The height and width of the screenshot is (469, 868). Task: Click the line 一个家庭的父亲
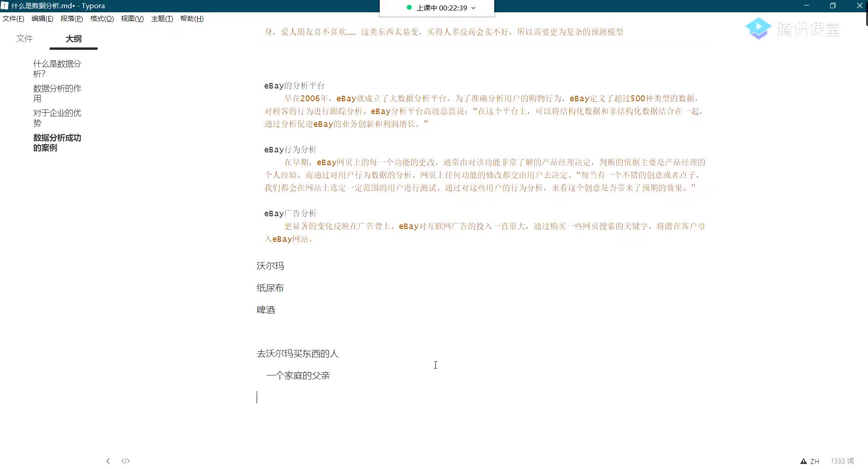point(298,375)
